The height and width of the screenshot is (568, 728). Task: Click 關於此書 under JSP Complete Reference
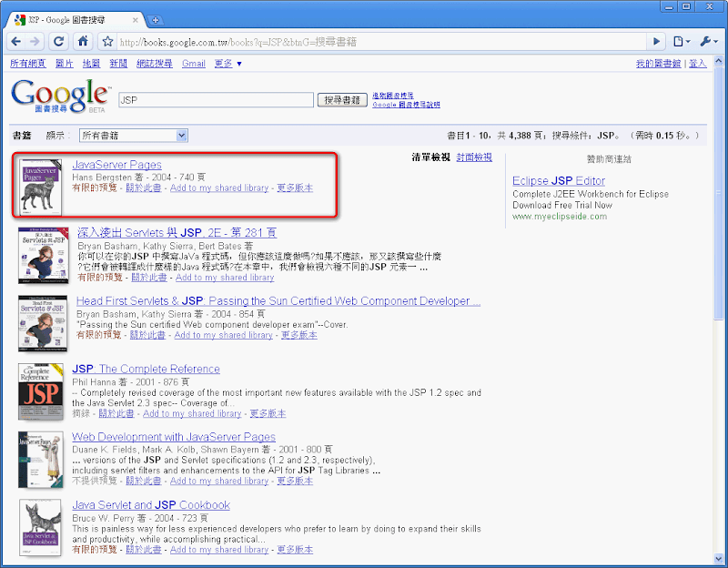pos(116,413)
